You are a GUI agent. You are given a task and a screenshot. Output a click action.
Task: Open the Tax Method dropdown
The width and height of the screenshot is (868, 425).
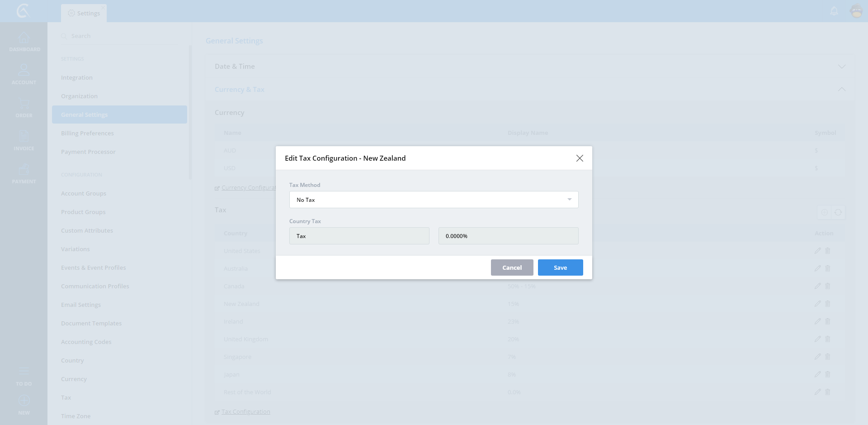(434, 200)
